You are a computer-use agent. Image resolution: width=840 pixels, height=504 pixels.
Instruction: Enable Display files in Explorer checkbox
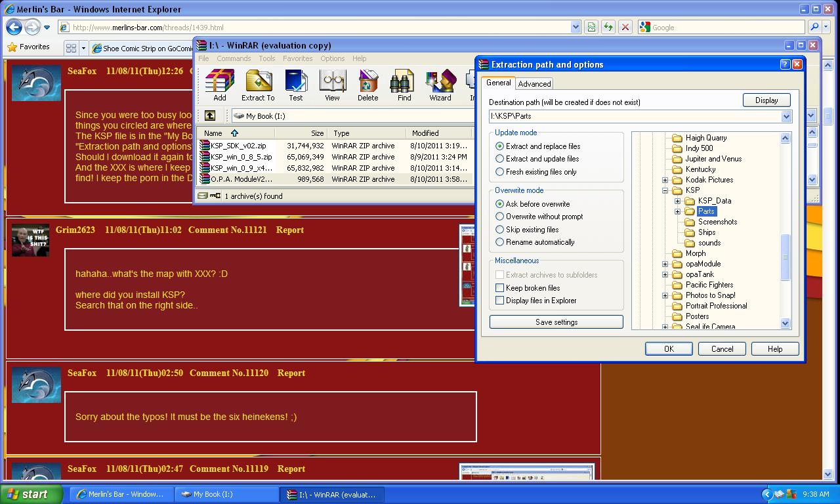499,301
